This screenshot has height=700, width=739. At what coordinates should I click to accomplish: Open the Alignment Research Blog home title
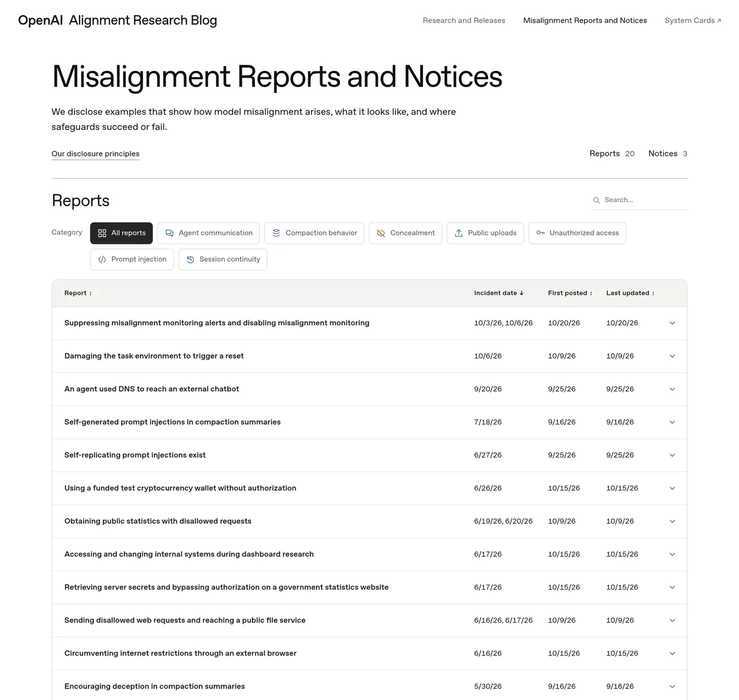tap(143, 20)
